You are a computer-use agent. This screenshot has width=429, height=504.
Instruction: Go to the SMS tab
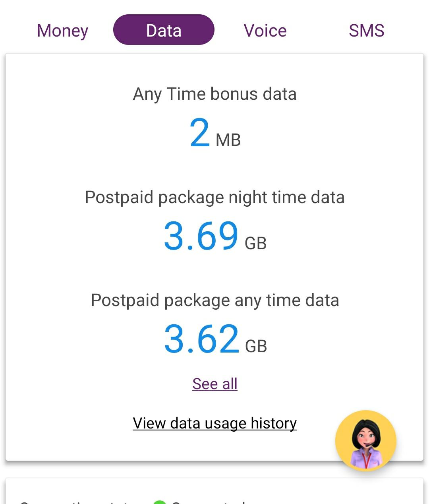coord(366,31)
